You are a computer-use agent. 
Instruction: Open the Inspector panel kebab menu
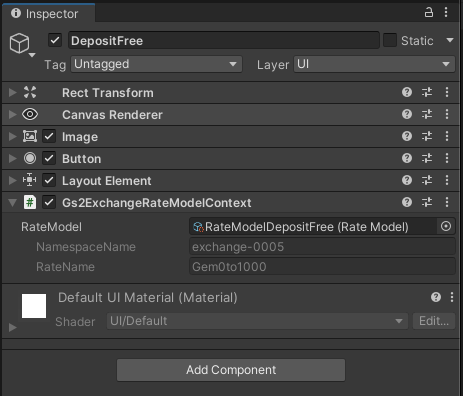click(x=446, y=13)
